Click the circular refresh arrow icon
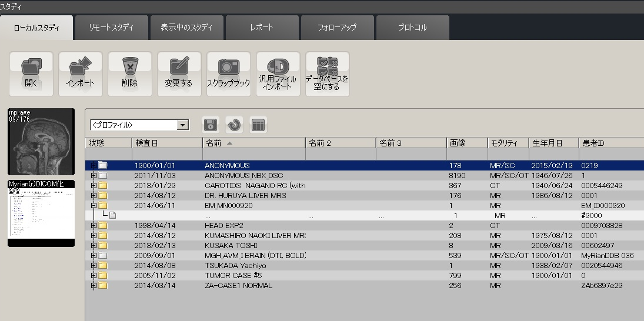Image resolution: width=644 pixels, height=321 pixels. (x=234, y=125)
